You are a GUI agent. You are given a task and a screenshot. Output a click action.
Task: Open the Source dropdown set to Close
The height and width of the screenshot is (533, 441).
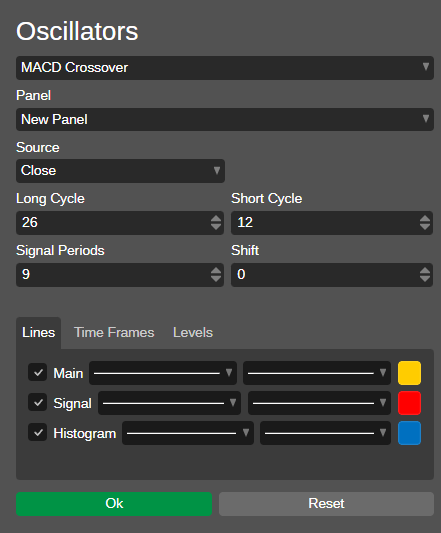pos(120,171)
